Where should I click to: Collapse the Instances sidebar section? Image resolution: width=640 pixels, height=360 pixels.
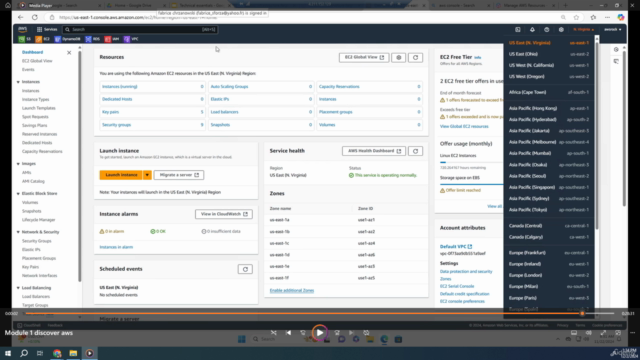click(x=18, y=82)
